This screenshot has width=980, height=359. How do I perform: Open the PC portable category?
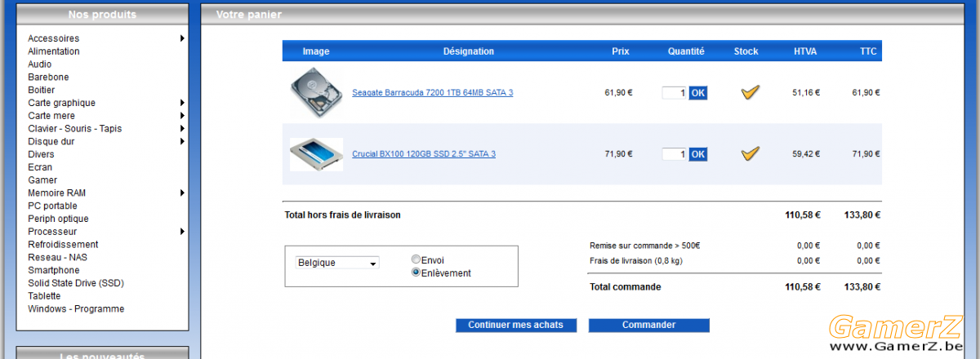(52, 206)
